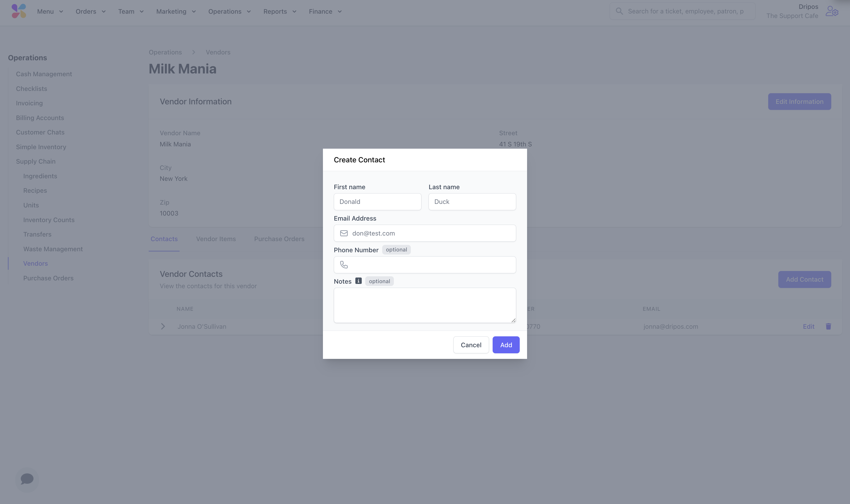This screenshot has height=504, width=850.
Task: Go to Vendors breadcrumb link
Action: point(218,52)
